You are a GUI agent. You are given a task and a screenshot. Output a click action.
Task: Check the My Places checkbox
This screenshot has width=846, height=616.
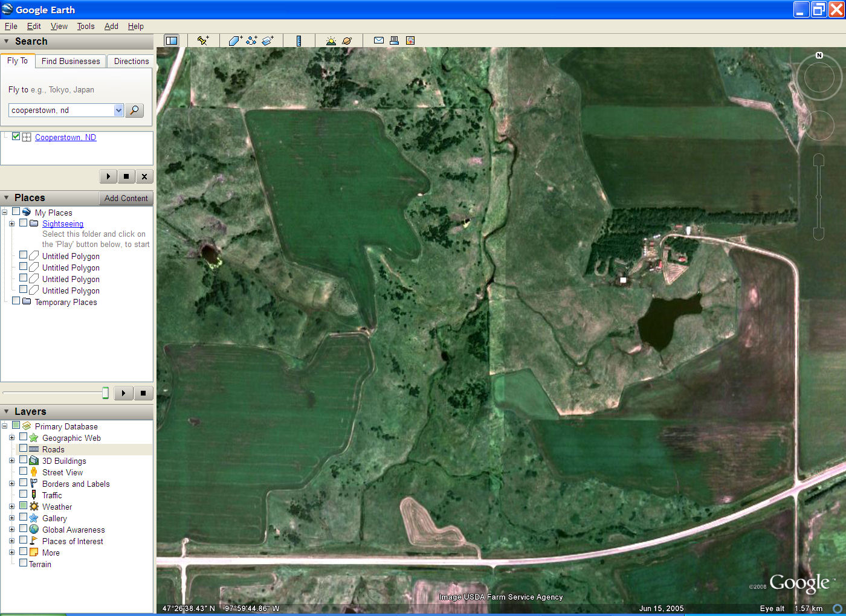16,211
